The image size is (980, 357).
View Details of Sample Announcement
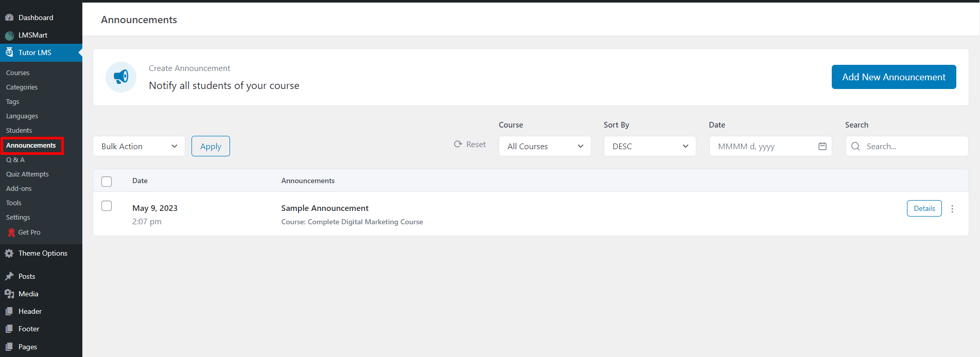pyautogui.click(x=924, y=209)
